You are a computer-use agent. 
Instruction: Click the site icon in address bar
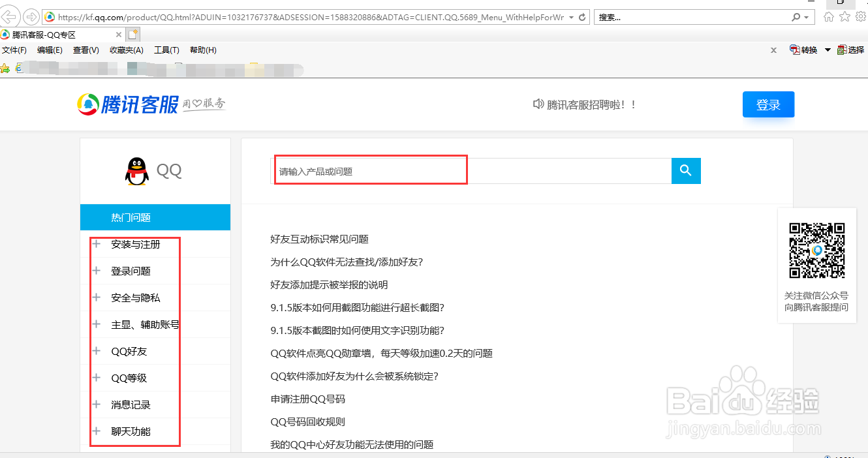point(50,17)
